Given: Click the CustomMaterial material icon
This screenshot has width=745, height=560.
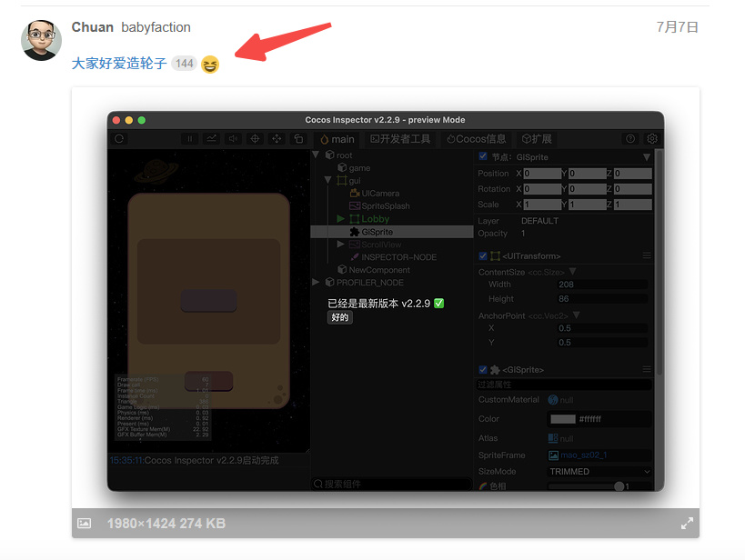Looking at the screenshot, I should (552, 400).
